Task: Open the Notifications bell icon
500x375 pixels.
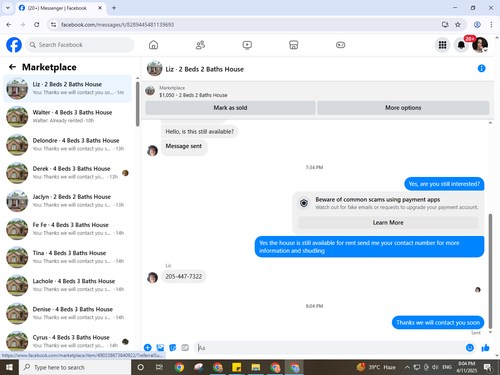Action: 461,45
